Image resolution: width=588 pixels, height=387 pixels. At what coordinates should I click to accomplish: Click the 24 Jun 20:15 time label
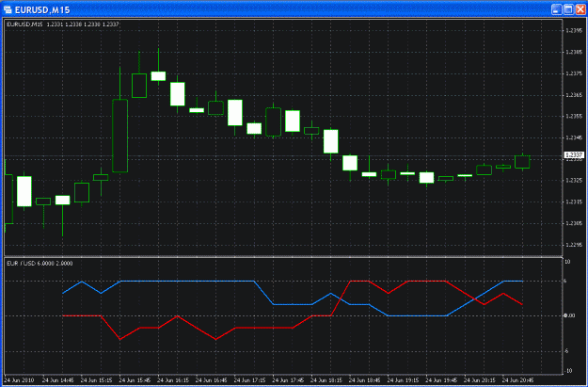(480, 380)
